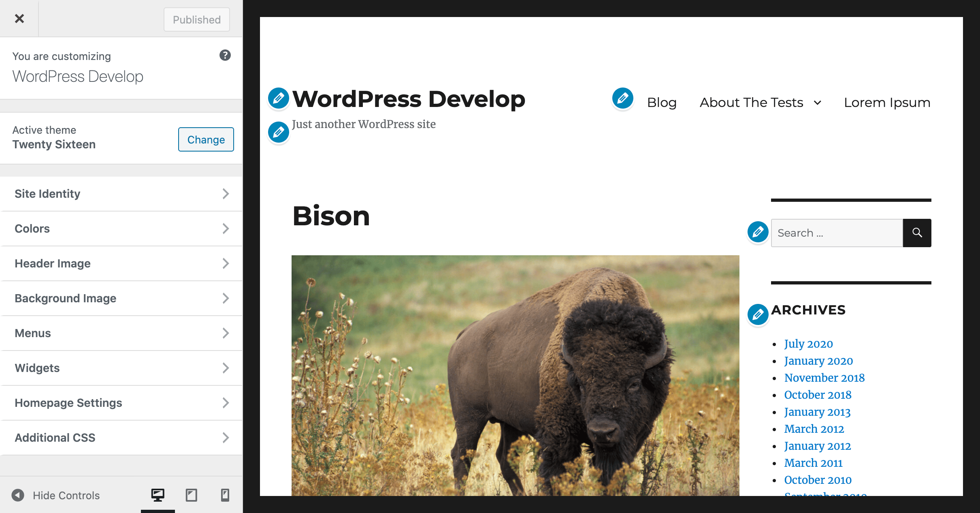Switch to mobile preview mode

click(225, 495)
